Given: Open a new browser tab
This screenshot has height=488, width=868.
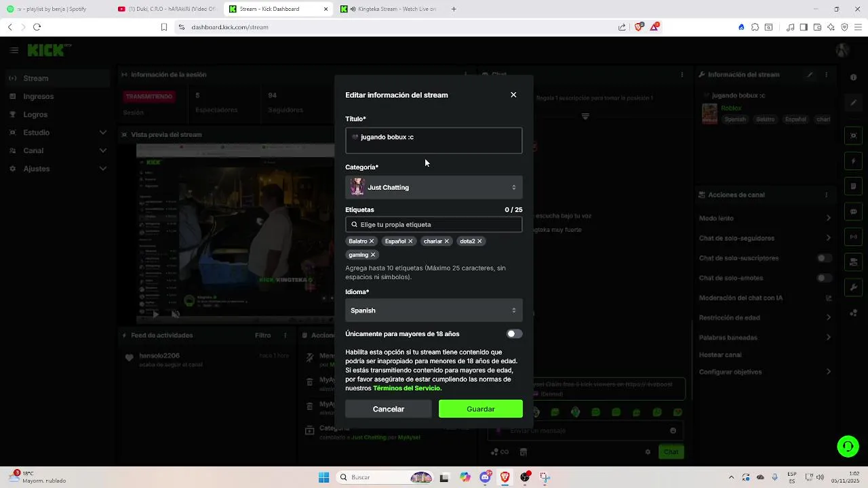Looking at the screenshot, I should pyautogui.click(x=454, y=9).
